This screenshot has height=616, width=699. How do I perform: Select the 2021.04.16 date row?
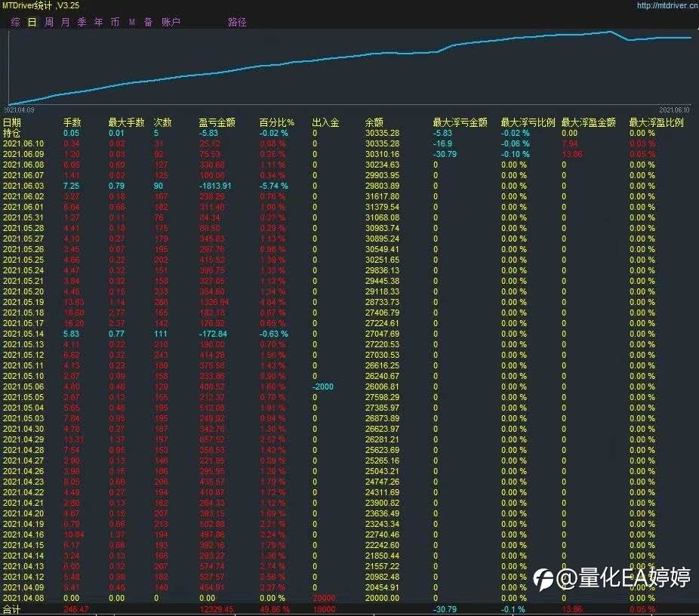pyautogui.click(x=23, y=535)
